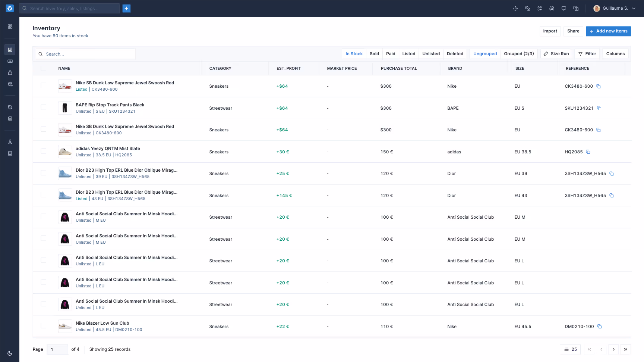Open the shopping bag icon in sidebar
This screenshot has height=362, width=644.
click(x=10, y=73)
